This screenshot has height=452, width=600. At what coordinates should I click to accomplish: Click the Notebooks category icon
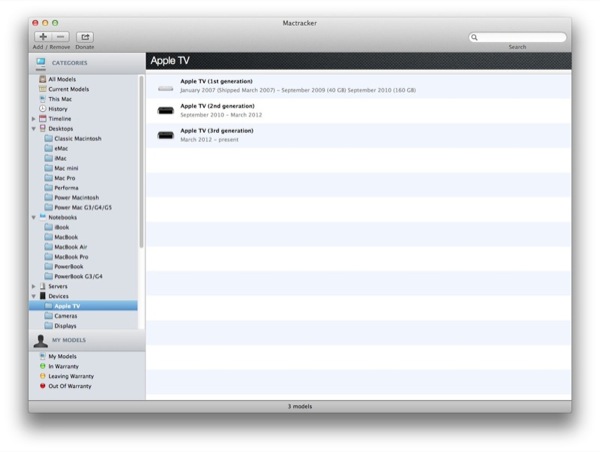[x=43, y=217]
